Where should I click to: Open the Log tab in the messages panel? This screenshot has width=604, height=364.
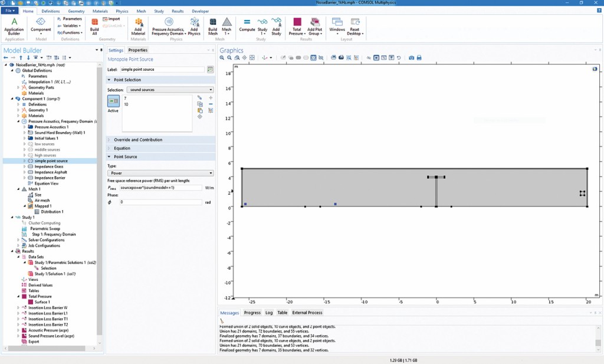[x=269, y=313]
